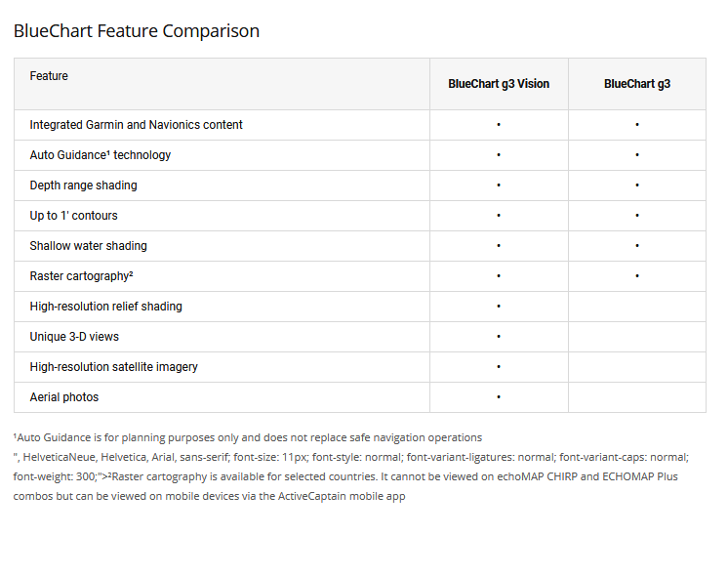
Task: Click BlueChart g3 bullet for Raster cartography
Action: click(x=637, y=276)
